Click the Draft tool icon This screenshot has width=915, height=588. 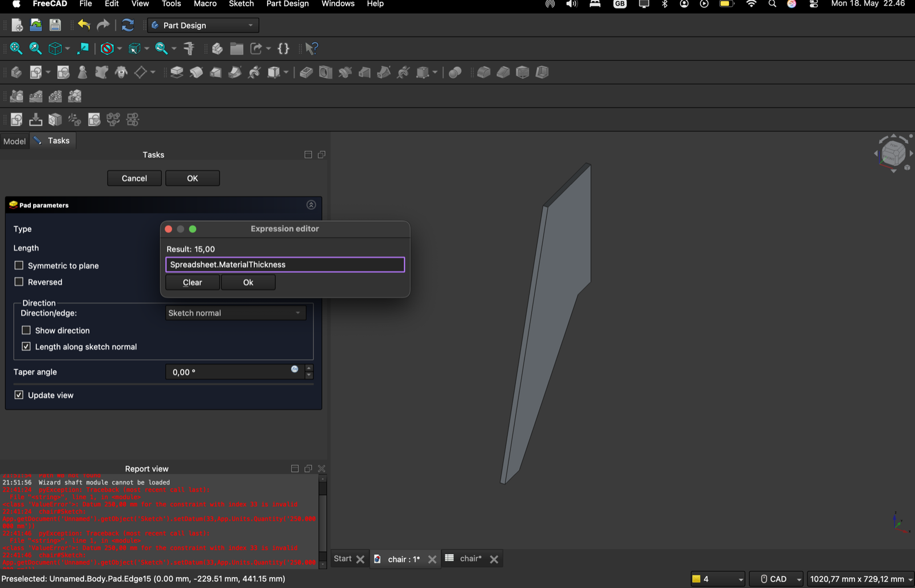click(x=523, y=72)
